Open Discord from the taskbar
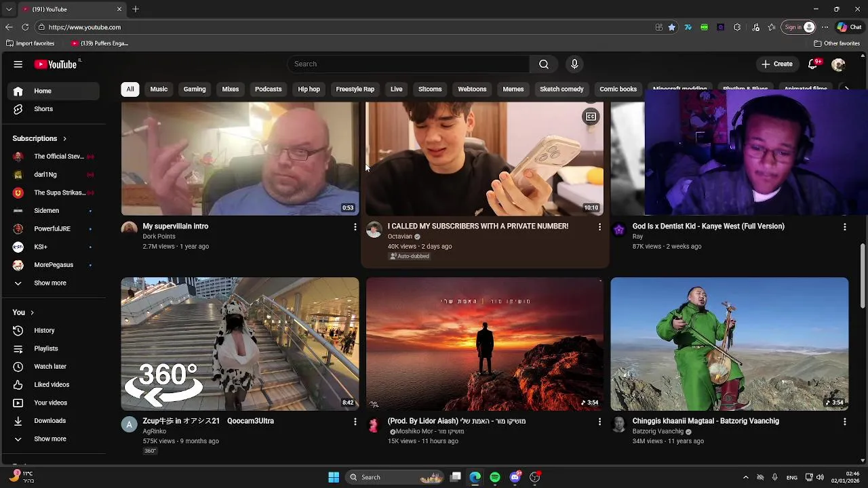This screenshot has height=488, width=868. (x=515, y=477)
